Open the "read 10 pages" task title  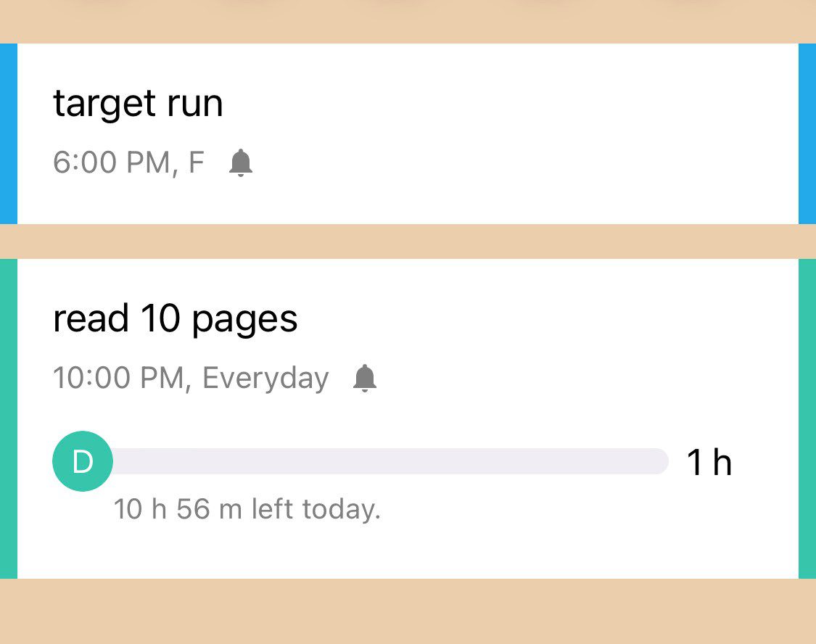click(x=176, y=319)
